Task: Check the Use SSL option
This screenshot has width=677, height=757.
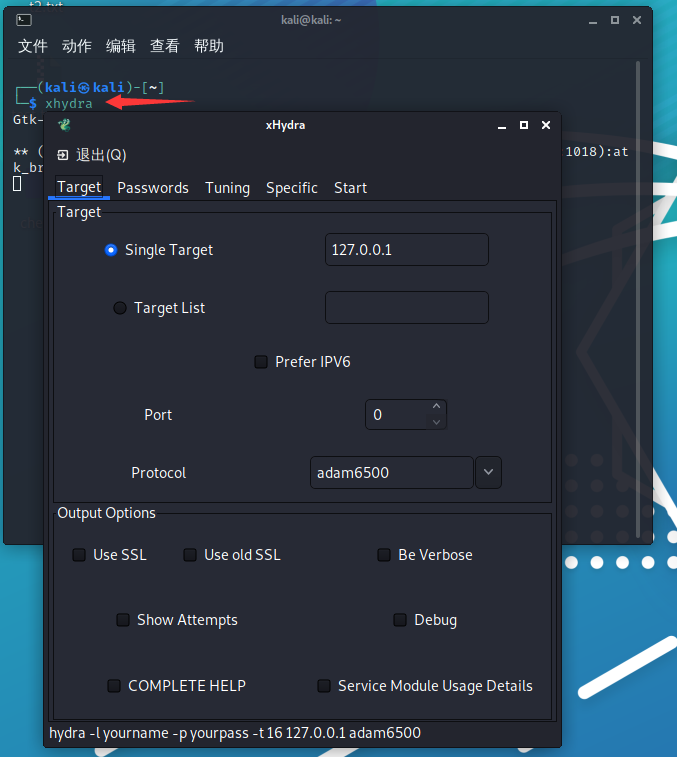Action: click(x=79, y=555)
